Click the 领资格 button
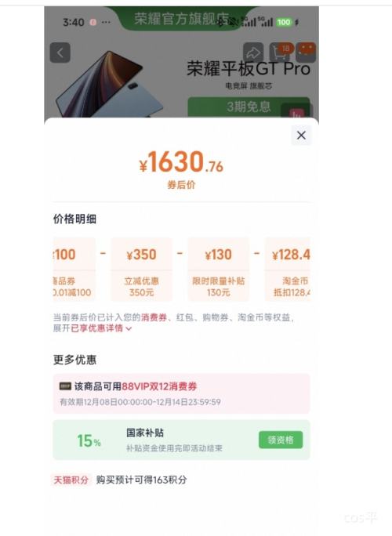This screenshot has height=536, width=392. coord(281,440)
